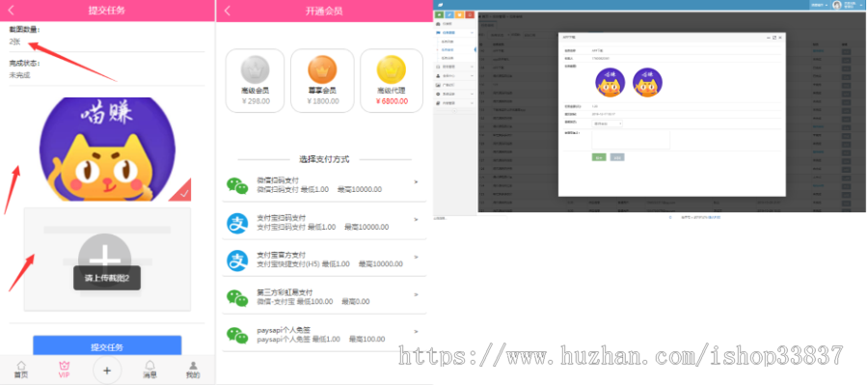Expand the 内容管理 sidebar menu arrow

tap(472, 103)
